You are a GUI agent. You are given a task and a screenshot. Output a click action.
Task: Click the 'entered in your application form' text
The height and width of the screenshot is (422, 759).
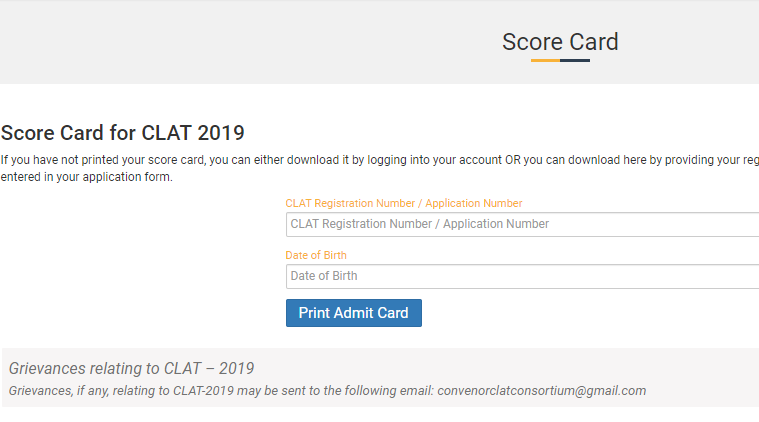[87, 177]
